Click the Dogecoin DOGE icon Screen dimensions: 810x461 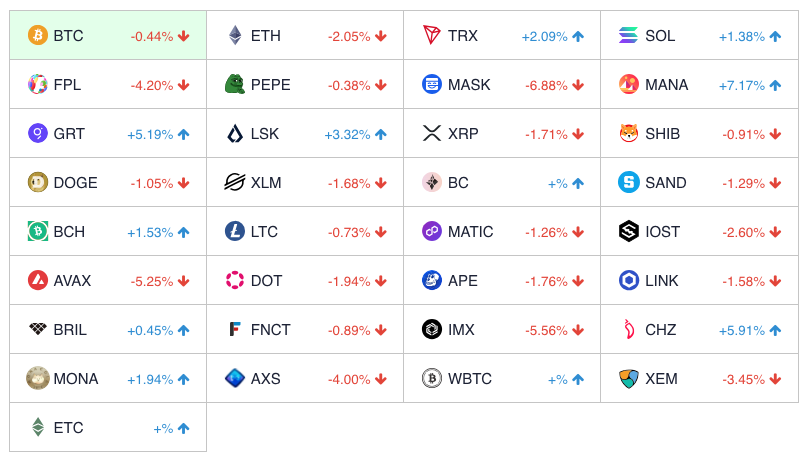pos(38,183)
